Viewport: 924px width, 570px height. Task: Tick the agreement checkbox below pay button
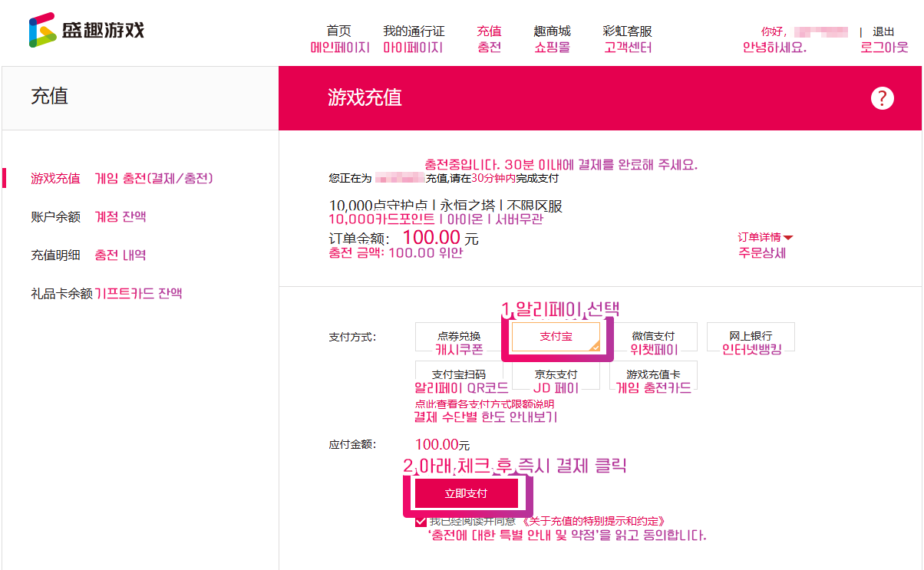pyautogui.click(x=421, y=522)
